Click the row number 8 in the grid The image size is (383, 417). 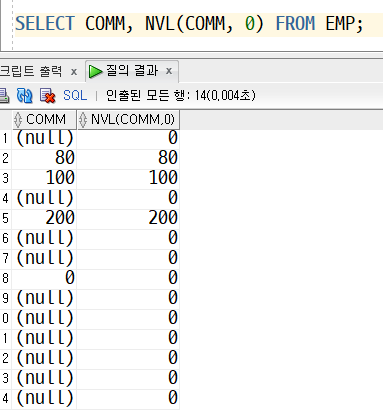pos(5,278)
